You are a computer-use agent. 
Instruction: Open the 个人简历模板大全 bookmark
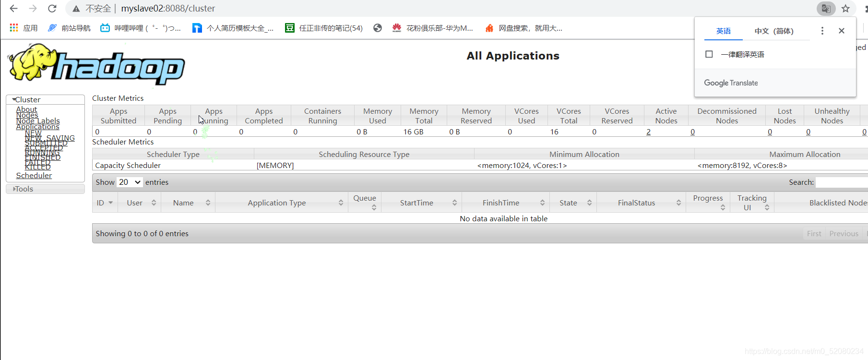coord(233,28)
